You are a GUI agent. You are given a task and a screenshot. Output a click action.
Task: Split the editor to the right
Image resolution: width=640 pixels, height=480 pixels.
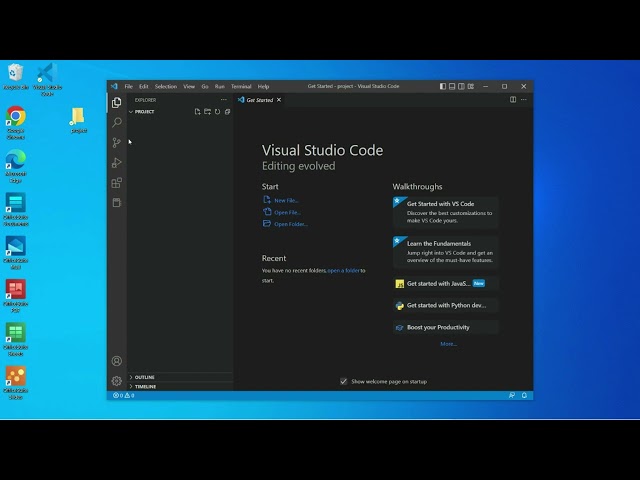point(513,100)
